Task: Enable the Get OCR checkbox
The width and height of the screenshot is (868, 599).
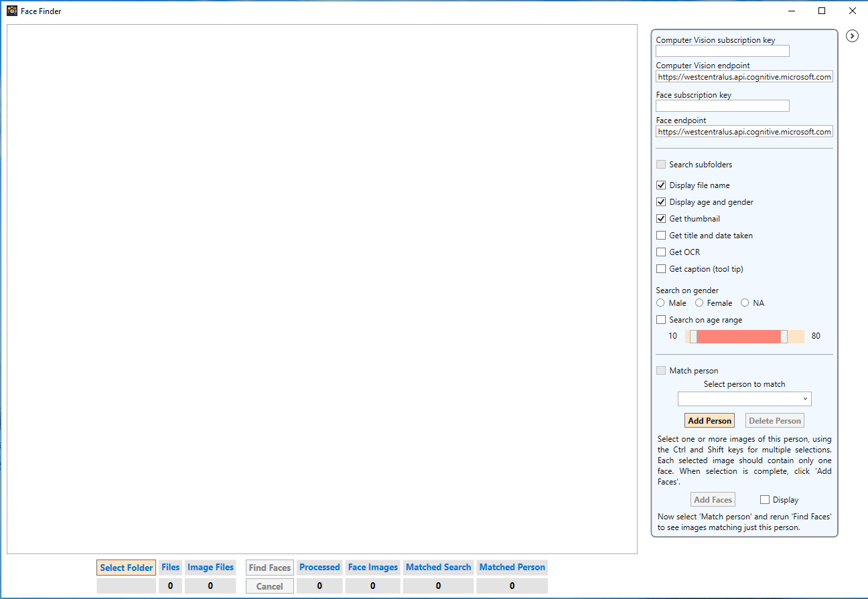Action: pos(661,252)
